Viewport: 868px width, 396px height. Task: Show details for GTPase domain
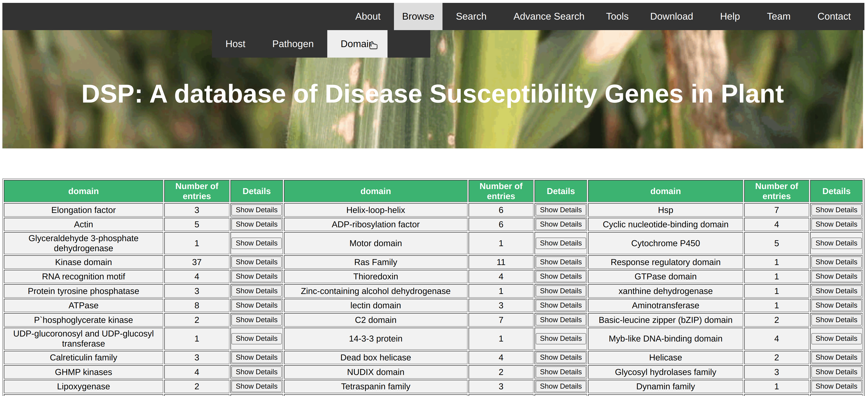836,277
